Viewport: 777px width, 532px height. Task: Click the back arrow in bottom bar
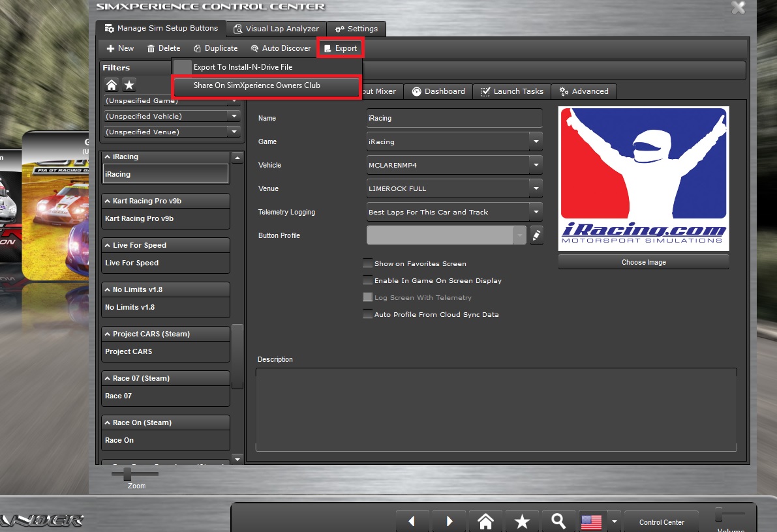tap(412, 521)
